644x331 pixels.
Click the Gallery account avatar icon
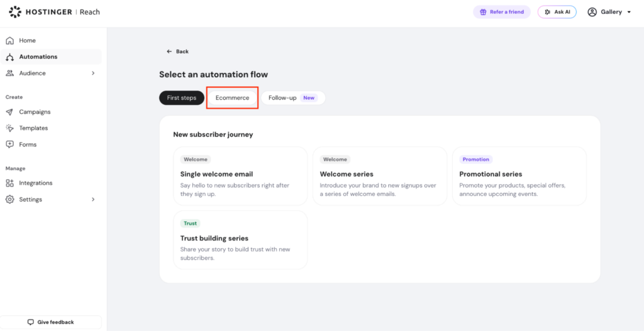(592, 12)
